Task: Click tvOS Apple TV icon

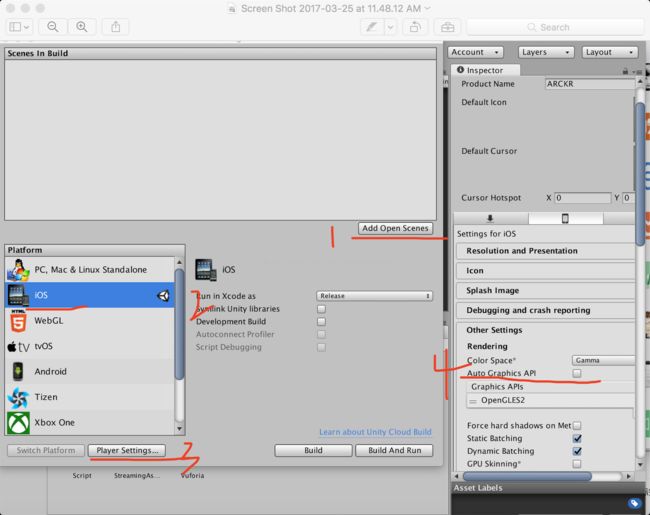Action: pyautogui.click(x=18, y=346)
